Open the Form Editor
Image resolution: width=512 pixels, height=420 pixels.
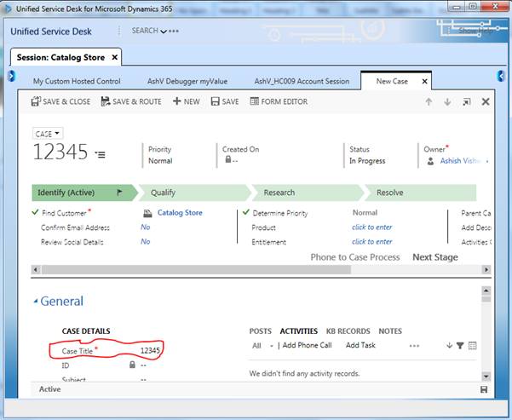(279, 101)
